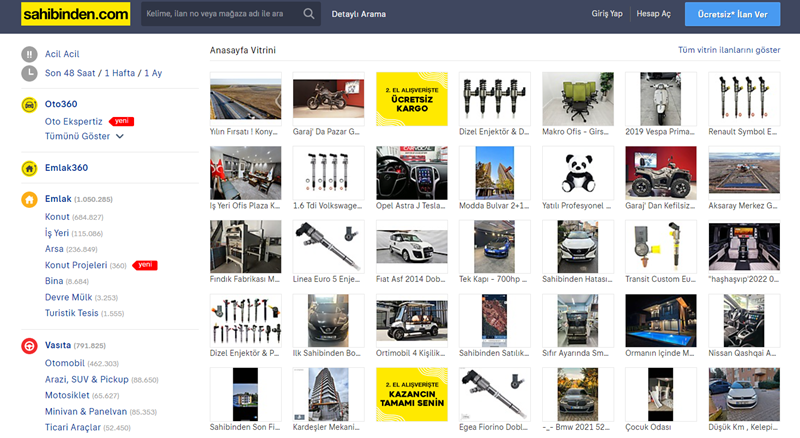Open Turistik Tesis subcategory
800x438 pixels.
pyautogui.click(x=71, y=313)
